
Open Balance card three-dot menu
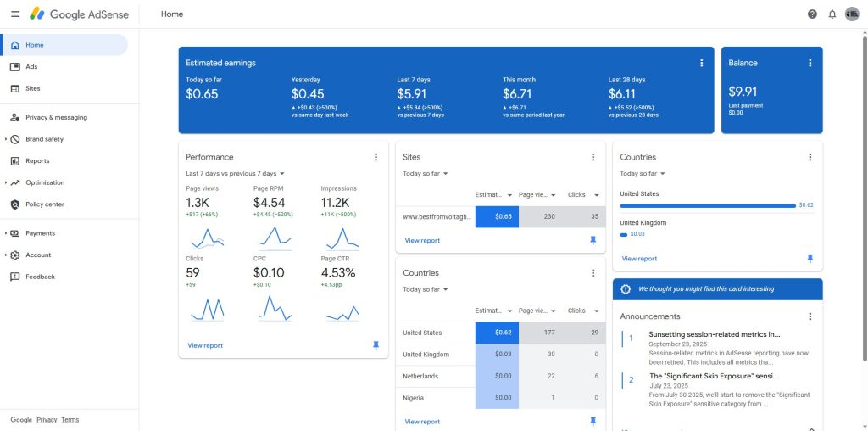810,63
